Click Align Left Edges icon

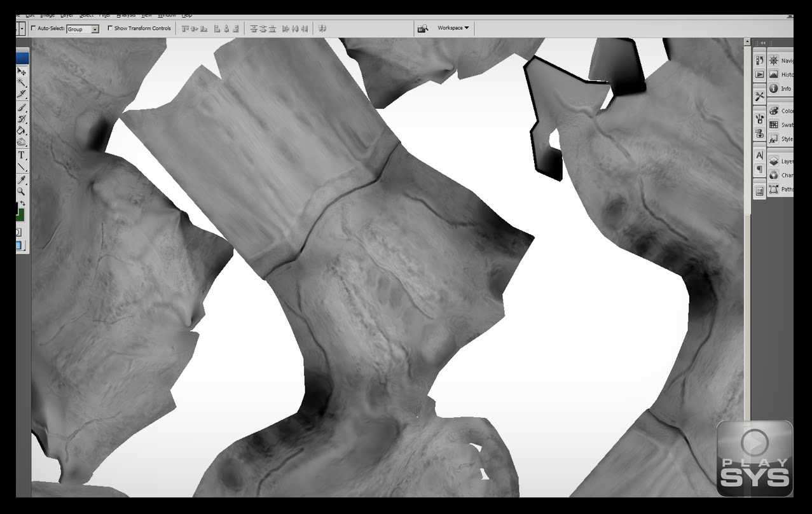coord(217,29)
